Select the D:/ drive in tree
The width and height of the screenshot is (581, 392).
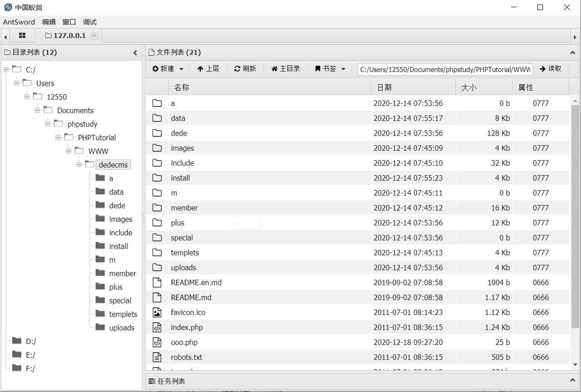(31, 341)
